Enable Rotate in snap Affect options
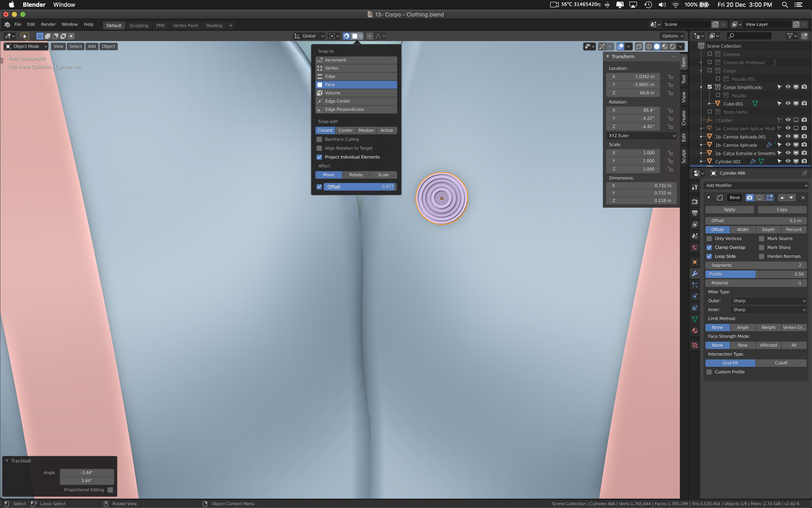 click(x=356, y=175)
